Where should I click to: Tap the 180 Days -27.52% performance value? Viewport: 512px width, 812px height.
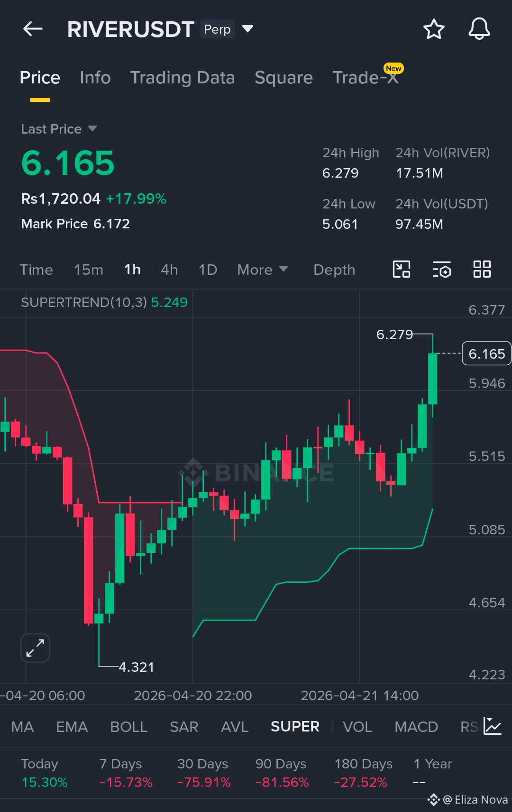click(360, 782)
